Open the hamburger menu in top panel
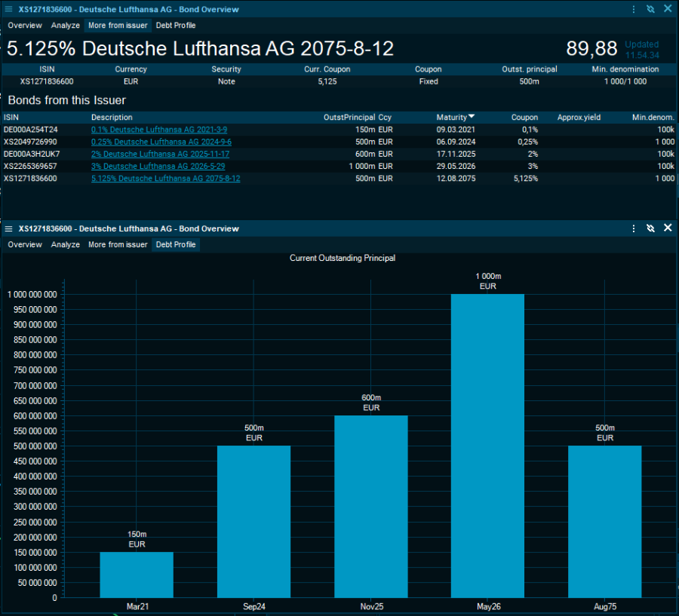 click(x=8, y=9)
